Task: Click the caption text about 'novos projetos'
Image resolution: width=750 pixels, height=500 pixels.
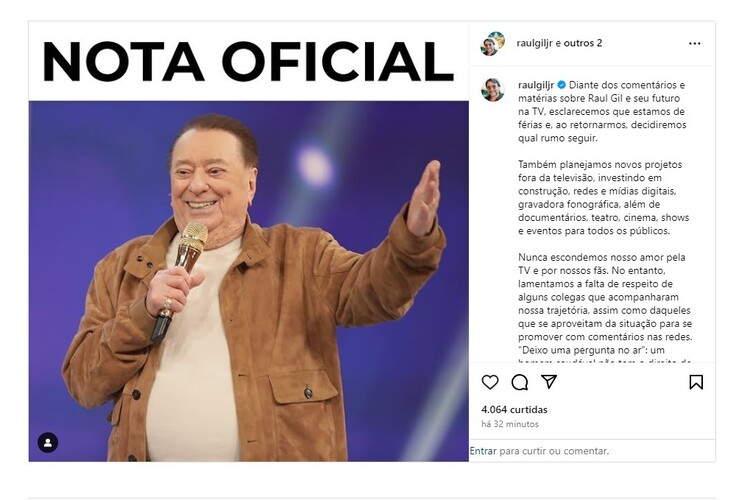Action: (x=604, y=198)
